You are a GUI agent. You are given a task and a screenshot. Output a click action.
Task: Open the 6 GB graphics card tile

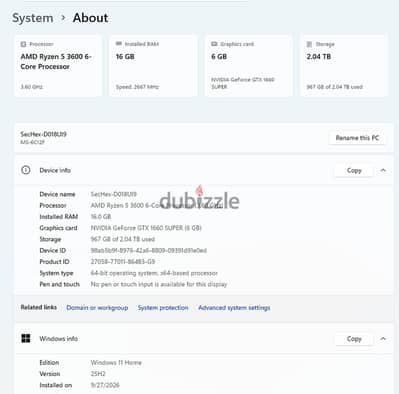pos(249,65)
